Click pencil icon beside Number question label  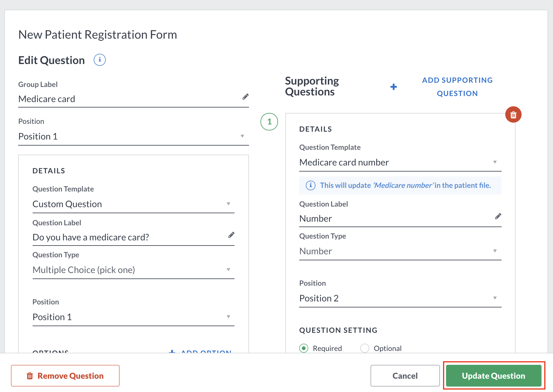coord(498,216)
